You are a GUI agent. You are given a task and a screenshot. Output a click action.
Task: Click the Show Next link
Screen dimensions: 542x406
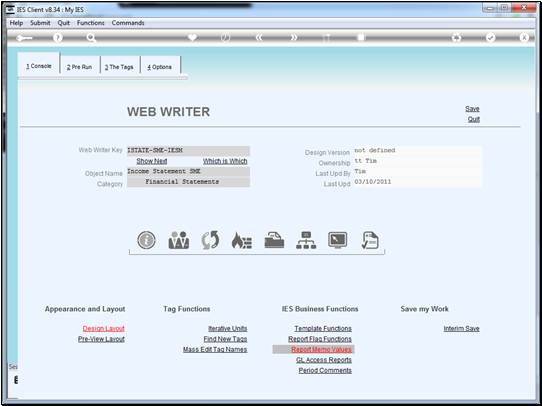(x=152, y=161)
